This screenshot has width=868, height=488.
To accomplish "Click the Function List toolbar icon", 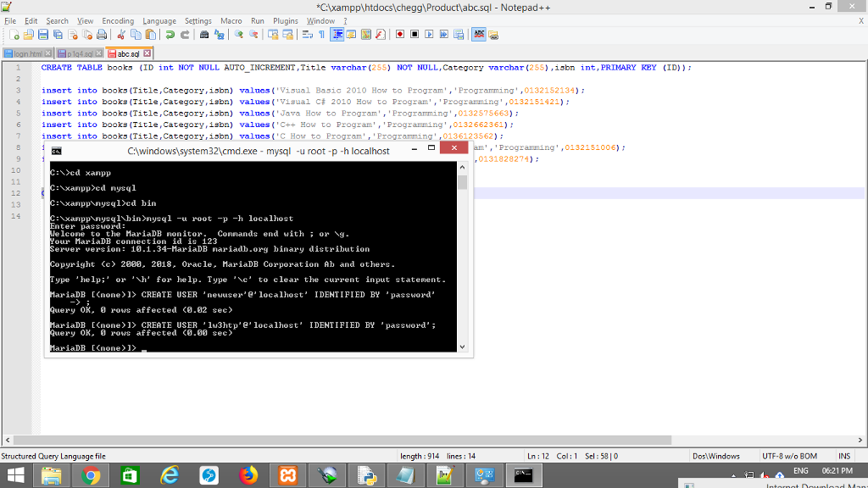I will [381, 35].
